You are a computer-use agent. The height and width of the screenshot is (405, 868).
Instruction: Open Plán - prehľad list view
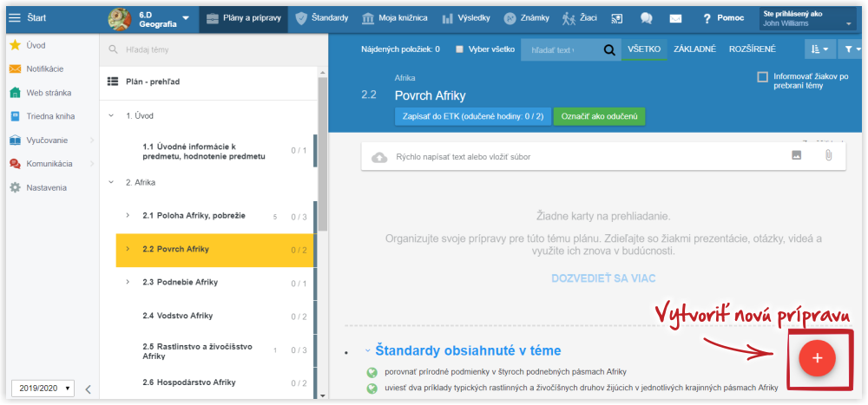[x=151, y=82]
